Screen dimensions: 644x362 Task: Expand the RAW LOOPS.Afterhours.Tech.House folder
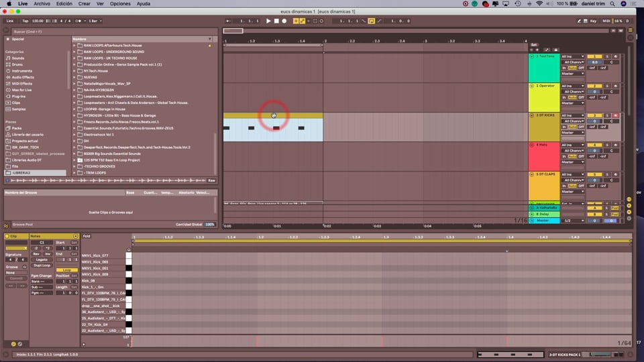[74, 46]
